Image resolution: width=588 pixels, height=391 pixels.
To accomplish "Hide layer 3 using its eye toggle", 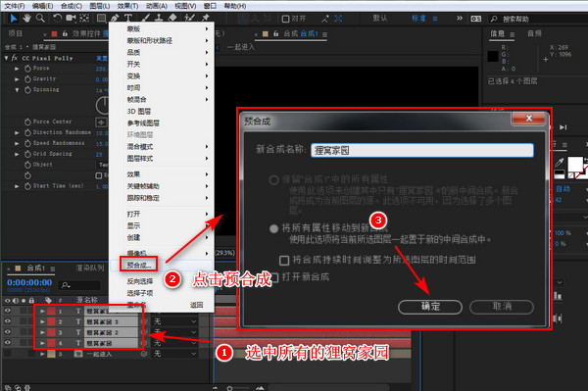I will [8, 332].
